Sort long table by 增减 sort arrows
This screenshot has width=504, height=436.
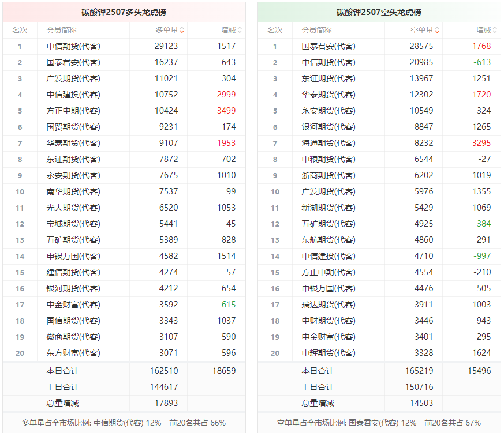click(x=240, y=31)
